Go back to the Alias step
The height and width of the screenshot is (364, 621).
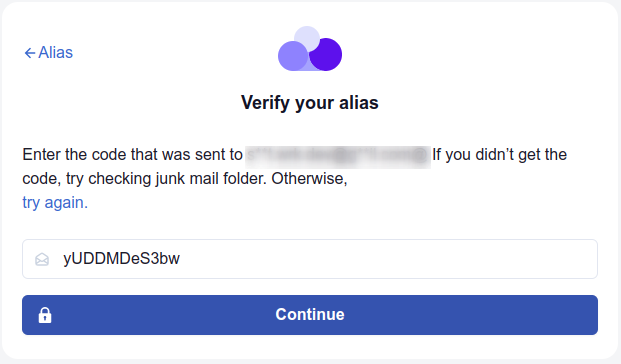click(x=49, y=52)
